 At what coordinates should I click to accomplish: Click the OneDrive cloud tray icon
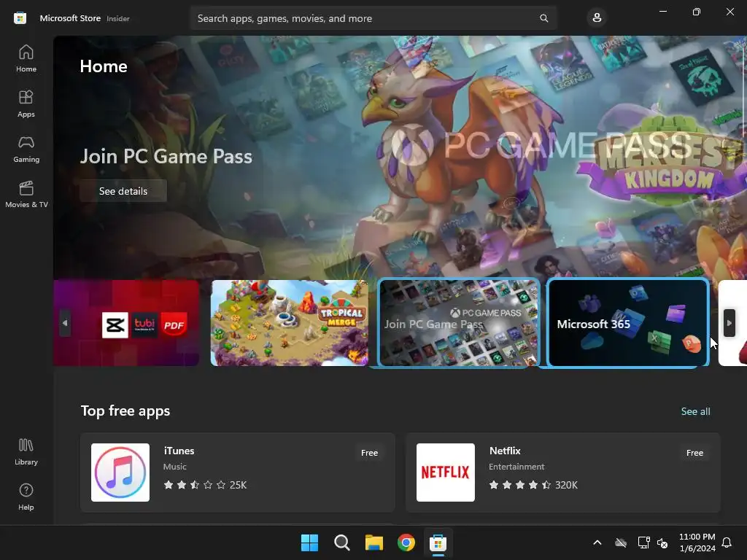click(620, 542)
